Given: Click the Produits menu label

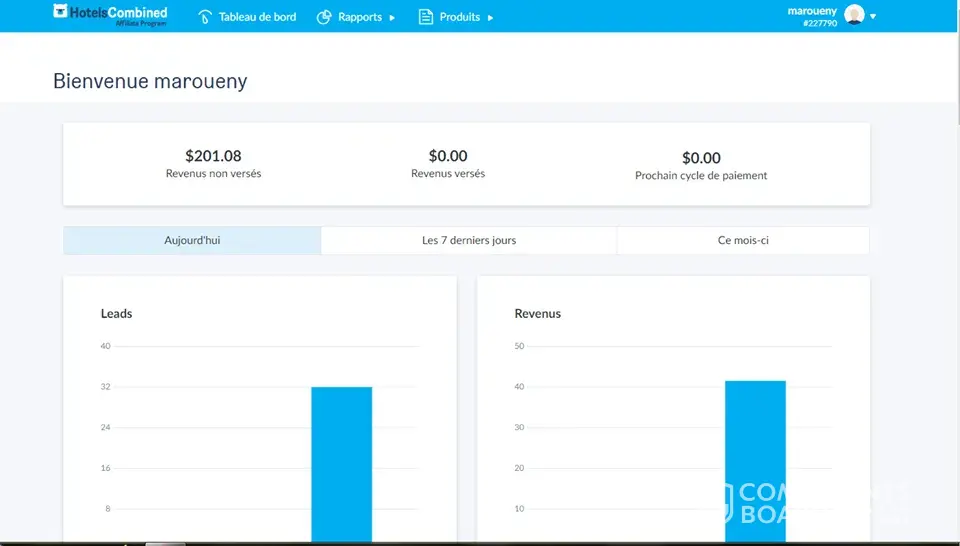Looking at the screenshot, I should [460, 17].
